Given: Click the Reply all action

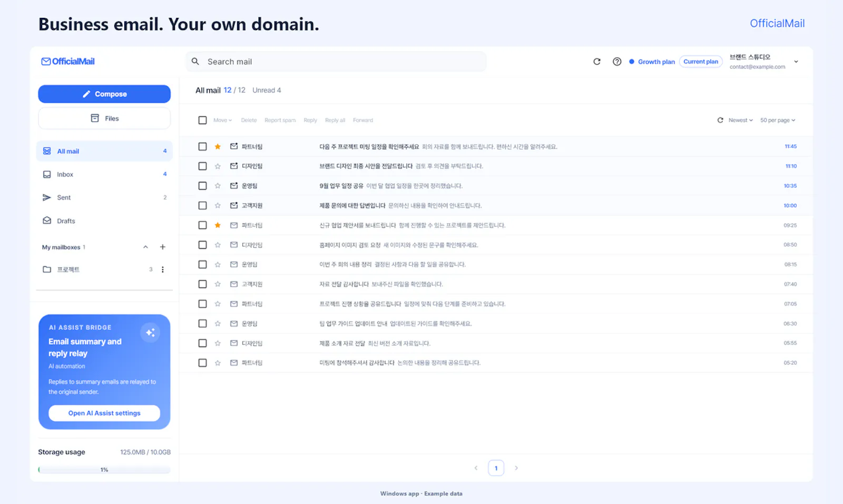Looking at the screenshot, I should pyautogui.click(x=335, y=120).
